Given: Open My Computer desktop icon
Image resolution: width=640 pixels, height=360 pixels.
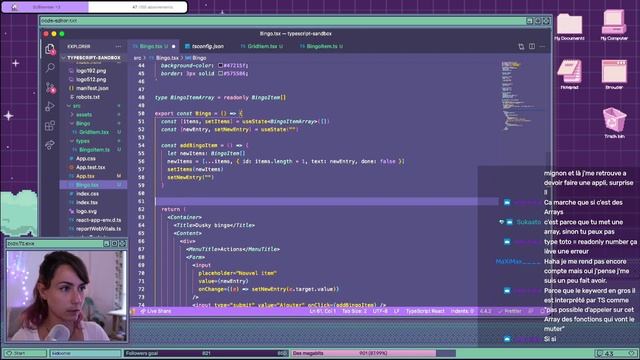Looking at the screenshot, I should coord(614,25).
